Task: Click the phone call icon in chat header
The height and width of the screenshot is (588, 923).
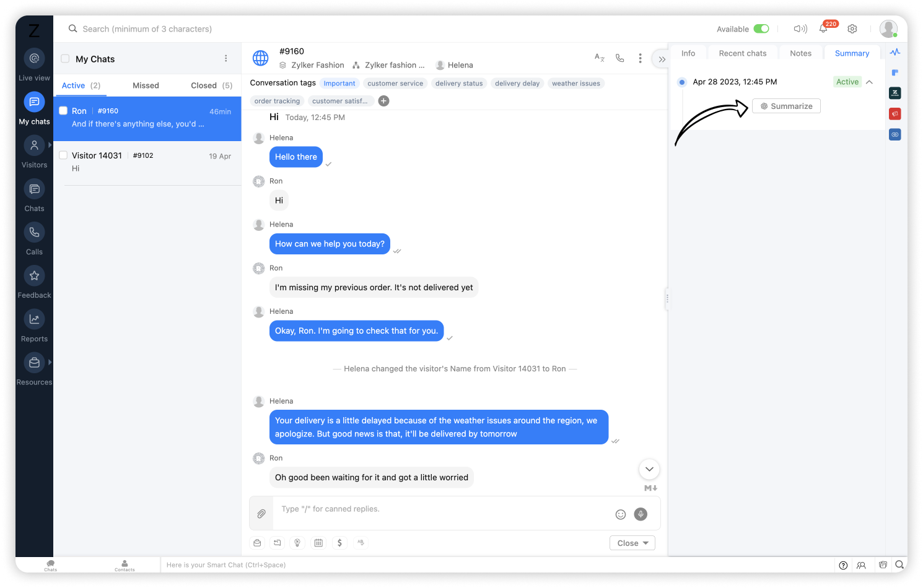Action: [619, 58]
